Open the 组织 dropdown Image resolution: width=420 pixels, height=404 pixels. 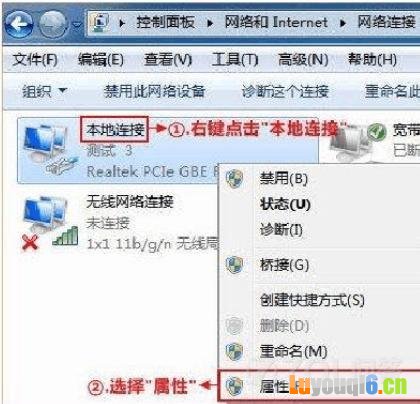point(45,91)
